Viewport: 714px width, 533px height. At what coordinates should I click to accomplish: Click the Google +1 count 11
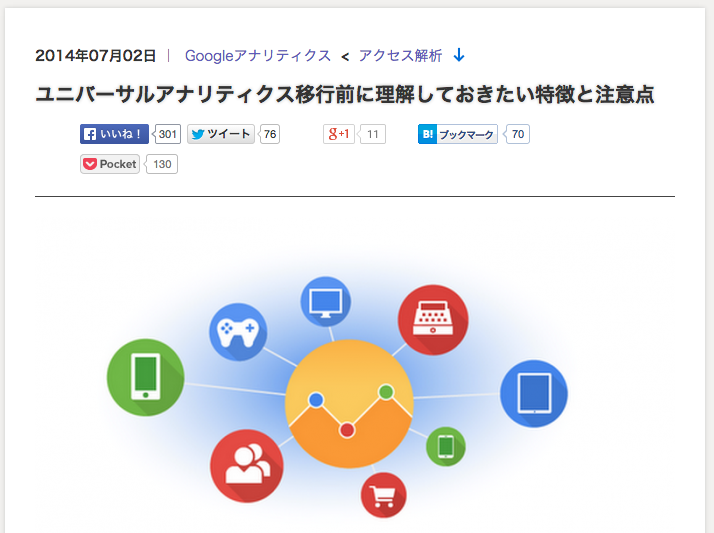coord(372,134)
